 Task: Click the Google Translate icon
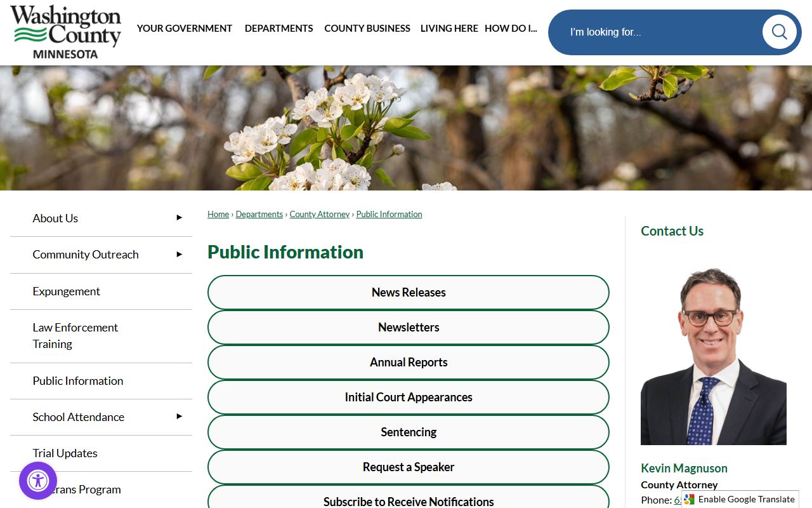pos(690,499)
